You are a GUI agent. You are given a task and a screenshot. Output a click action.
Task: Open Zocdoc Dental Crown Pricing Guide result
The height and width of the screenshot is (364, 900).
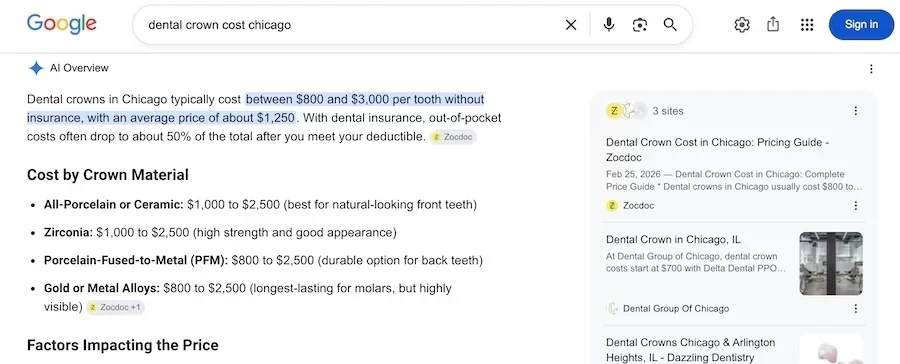[717, 149]
